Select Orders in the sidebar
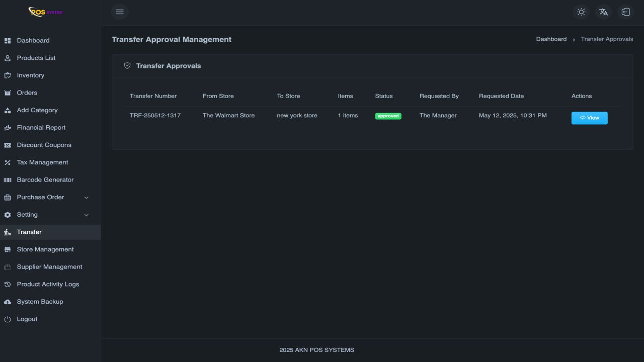Screen dimensions: 644x362 point(27,93)
